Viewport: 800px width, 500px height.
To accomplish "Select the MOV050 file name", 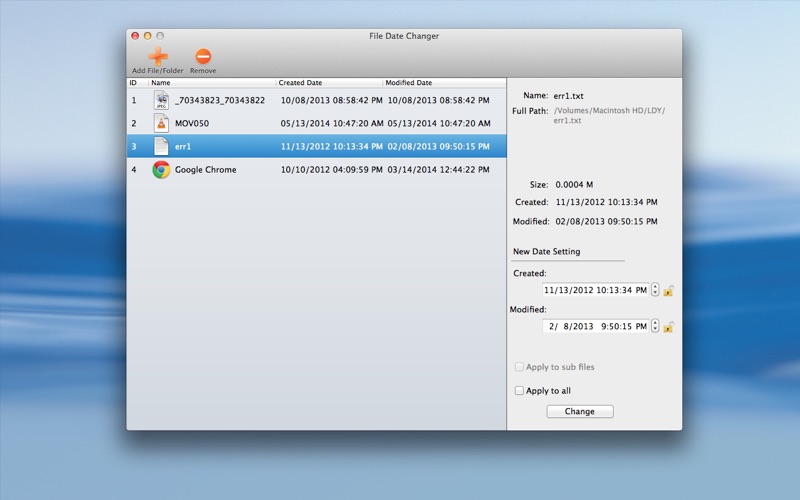I will (x=192, y=123).
